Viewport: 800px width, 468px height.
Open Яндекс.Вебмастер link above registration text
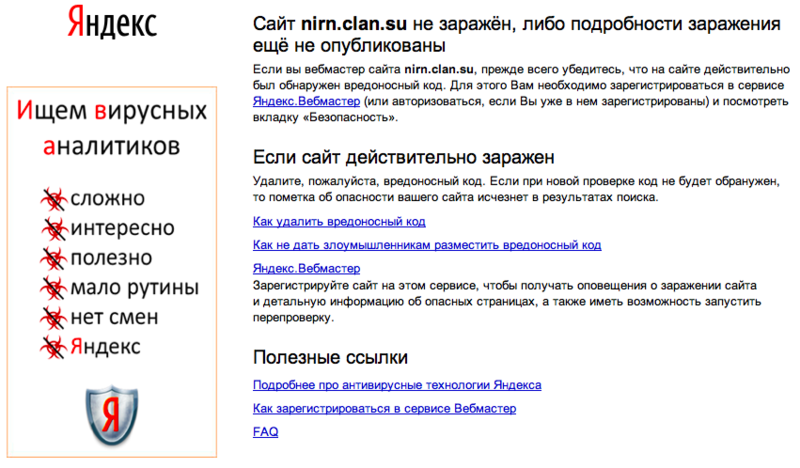point(306,268)
